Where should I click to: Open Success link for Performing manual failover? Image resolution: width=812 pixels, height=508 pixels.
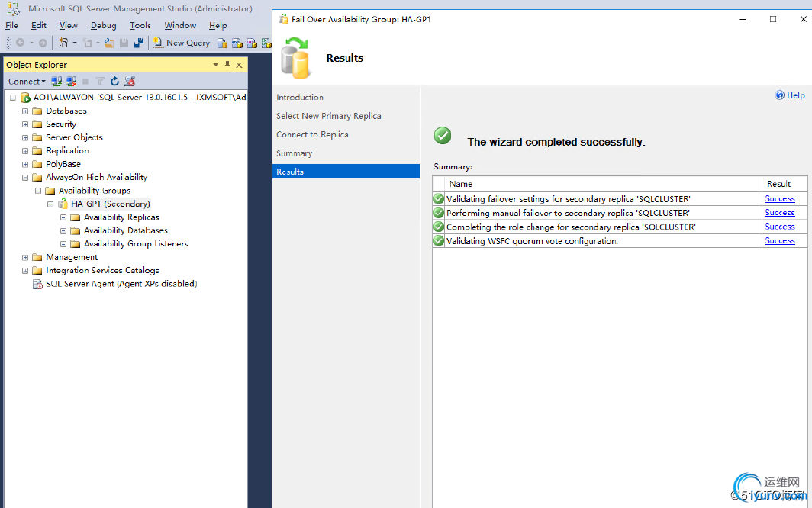tap(780, 213)
